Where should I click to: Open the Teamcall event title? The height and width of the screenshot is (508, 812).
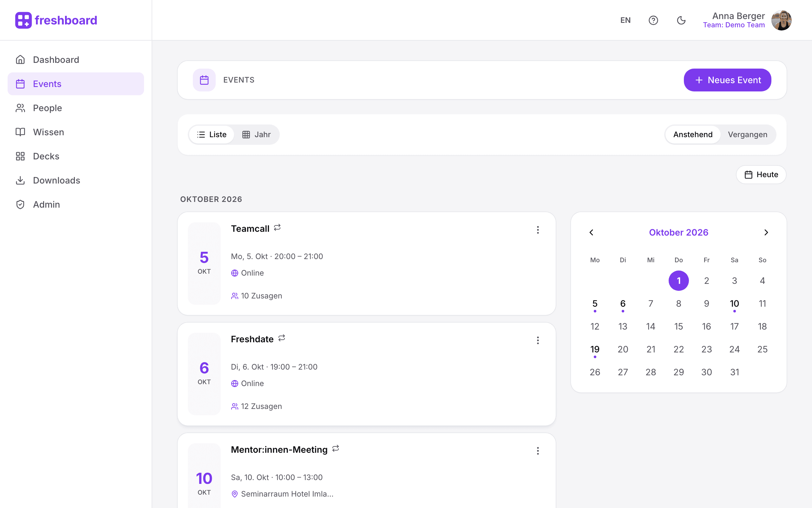(250, 229)
